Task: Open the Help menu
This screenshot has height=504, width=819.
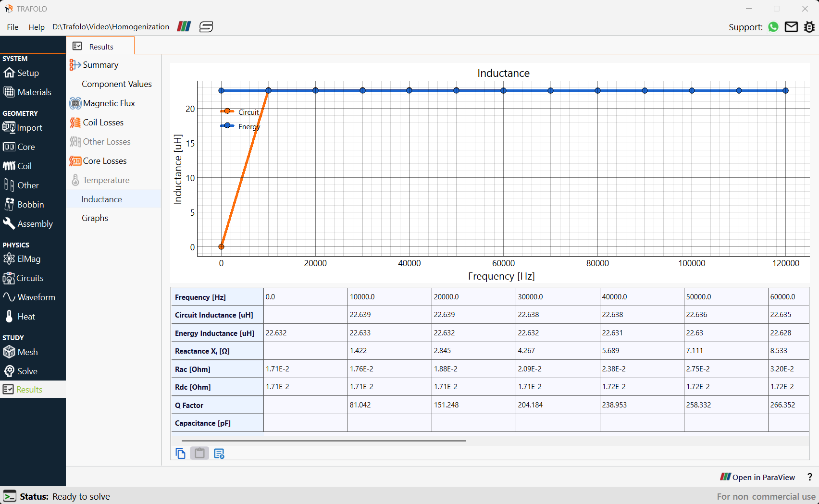Action: [x=37, y=27]
